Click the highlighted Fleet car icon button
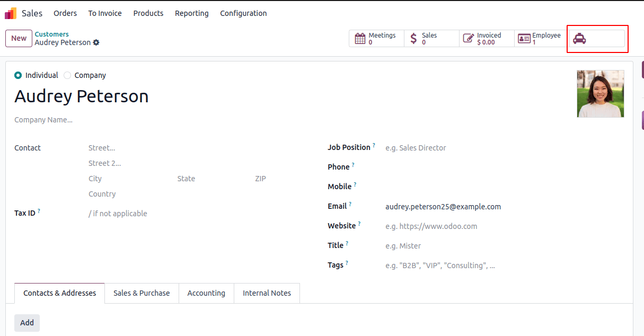 [579, 38]
